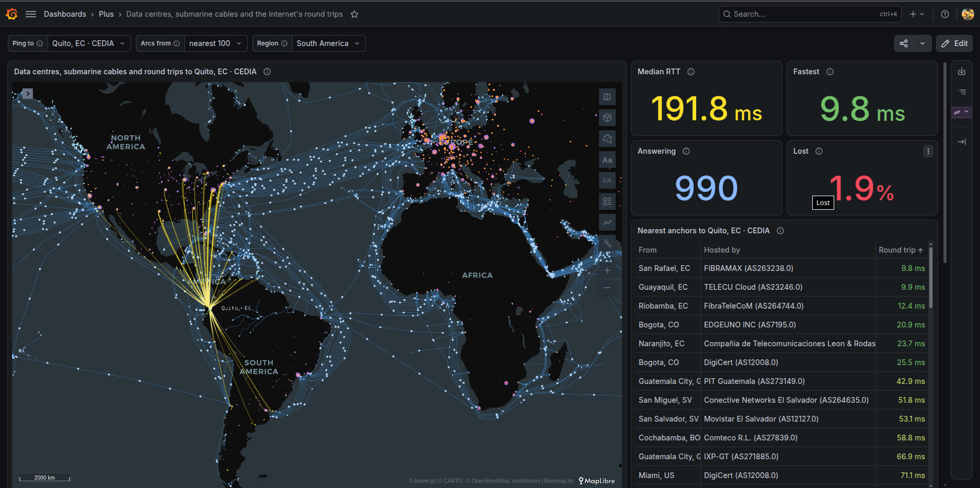This screenshot has height=488, width=980.
Task: Select the 25.5 ms round trip value
Action: pos(910,362)
